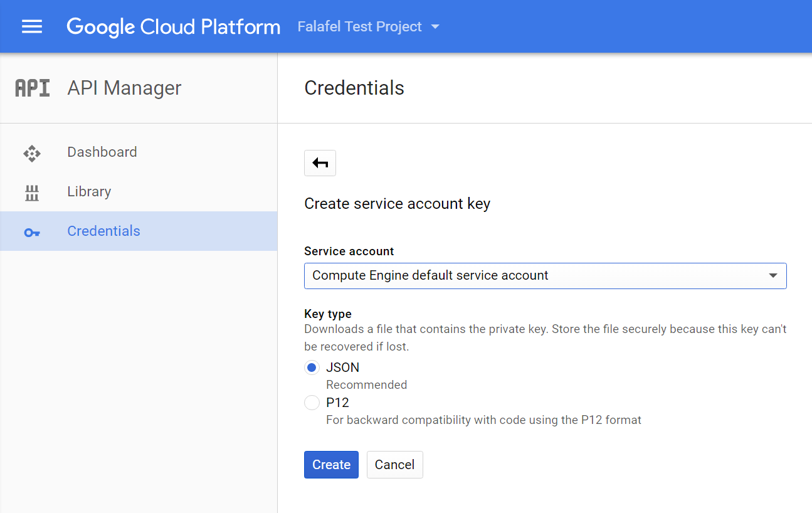Click the Library icon in the sidebar
This screenshot has width=812, height=513.
[x=31, y=191]
